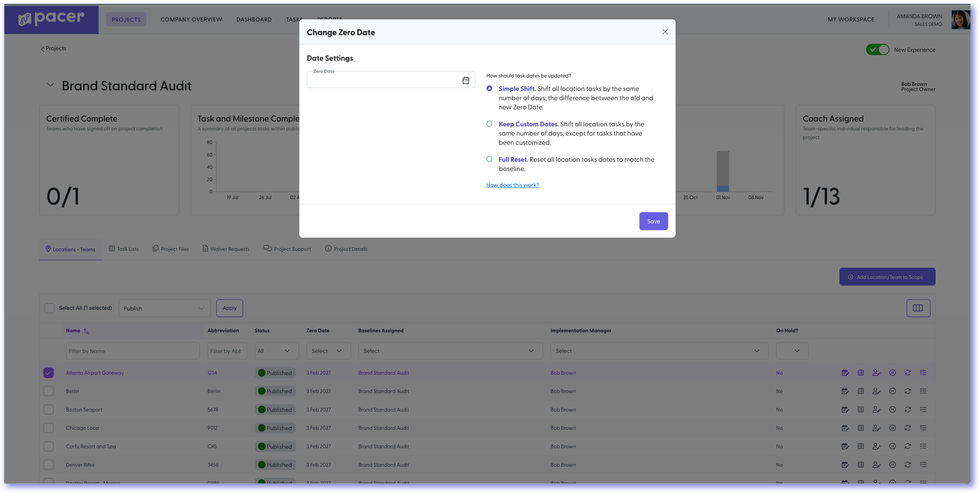The height and width of the screenshot is (493, 980).
Task: Close the Change Zero Date dialog
Action: pyautogui.click(x=665, y=32)
